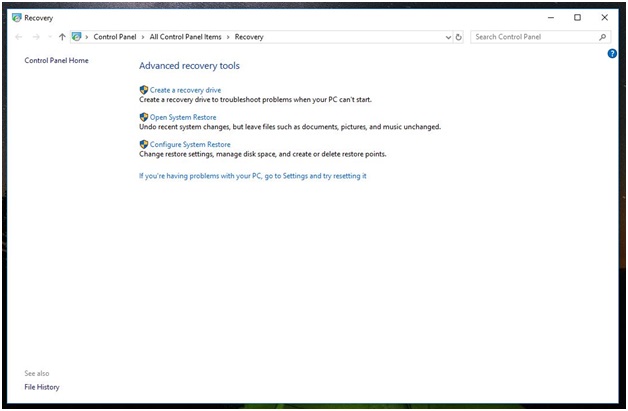628x411 pixels.
Task: Click the search magnifier icon
Action: (x=602, y=37)
